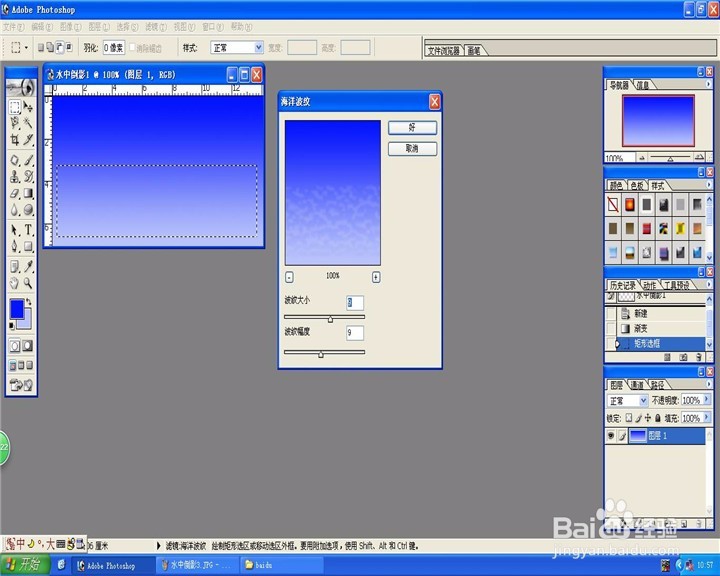Image resolution: width=720 pixels, height=576 pixels.
Task: Open the opacity 不透明度 arrow popup
Action: coord(707,400)
